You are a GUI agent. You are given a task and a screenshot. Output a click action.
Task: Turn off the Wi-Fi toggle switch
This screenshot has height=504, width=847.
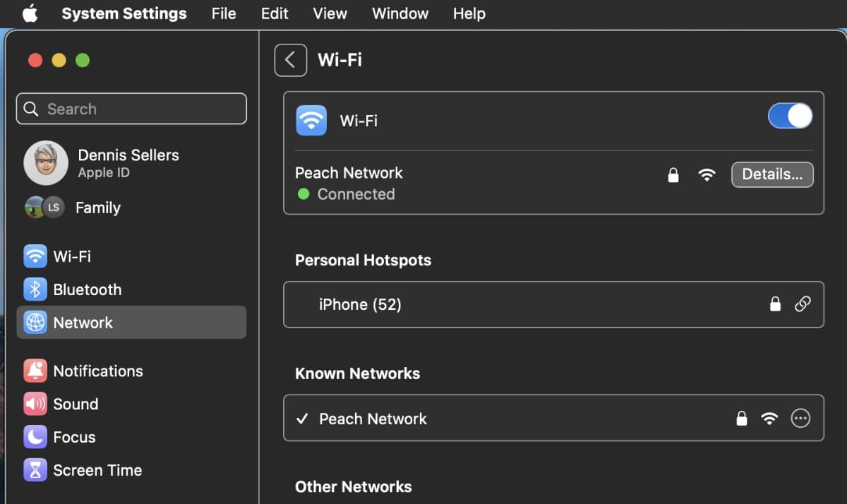click(x=790, y=116)
